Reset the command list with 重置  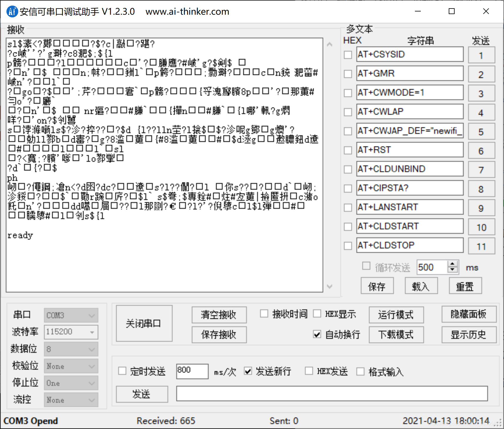465,285
